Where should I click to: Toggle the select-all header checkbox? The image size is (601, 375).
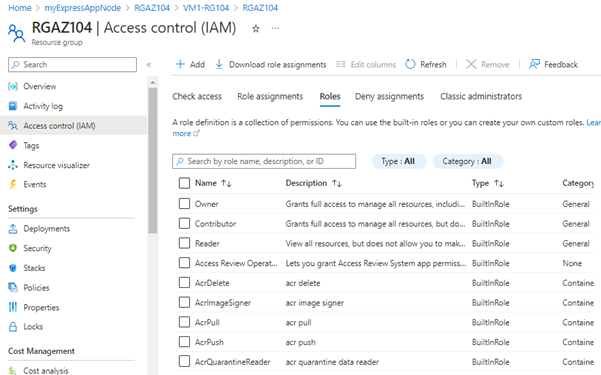(184, 183)
